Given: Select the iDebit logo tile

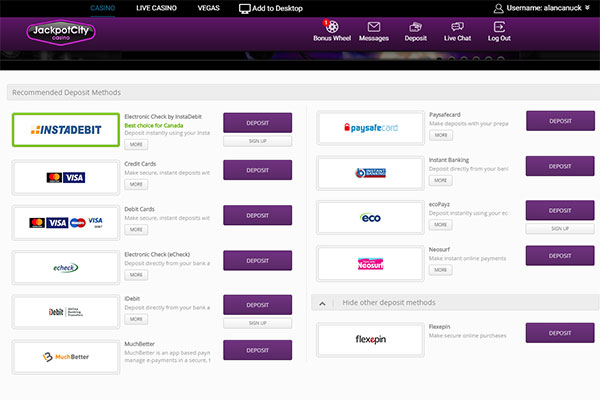Looking at the screenshot, I should coord(66,312).
